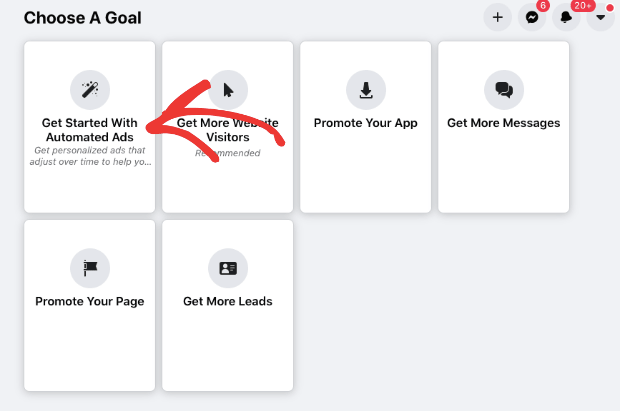Image resolution: width=620 pixels, height=411 pixels.
Task: Click the Recommended label under Website Visitors
Action: [228, 153]
